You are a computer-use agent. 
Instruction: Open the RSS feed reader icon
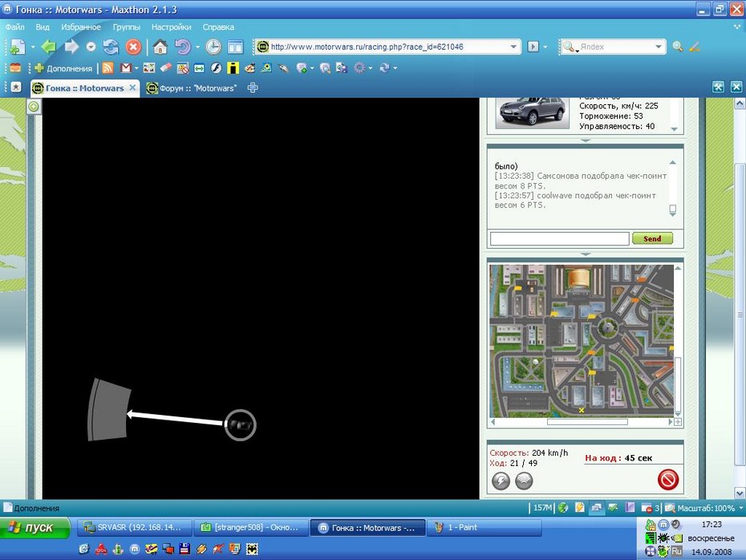point(108,68)
